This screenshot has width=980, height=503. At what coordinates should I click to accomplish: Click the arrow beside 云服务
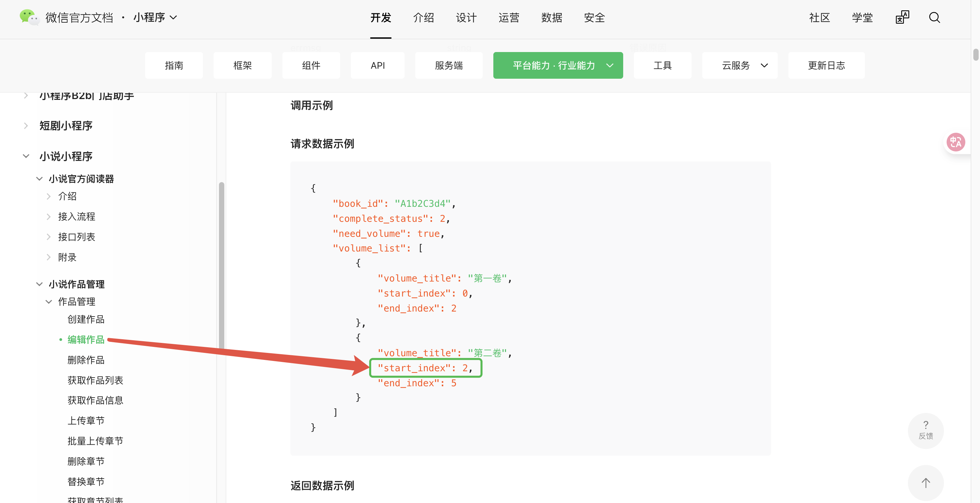[764, 65]
